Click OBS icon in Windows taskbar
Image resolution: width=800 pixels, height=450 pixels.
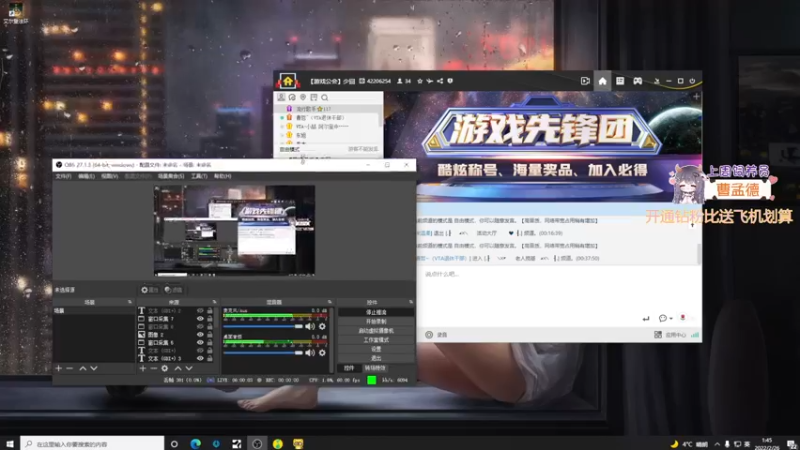pyautogui.click(x=257, y=444)
